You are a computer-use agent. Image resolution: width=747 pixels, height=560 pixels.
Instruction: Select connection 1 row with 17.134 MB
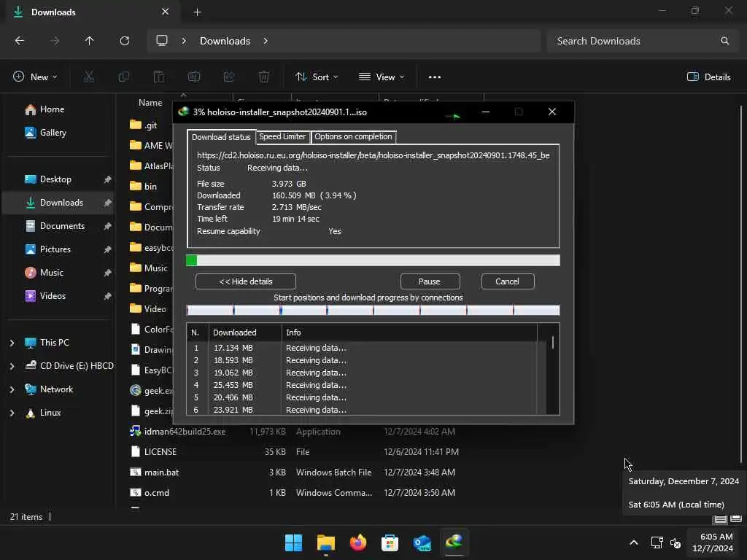click(x=362, y=348)
